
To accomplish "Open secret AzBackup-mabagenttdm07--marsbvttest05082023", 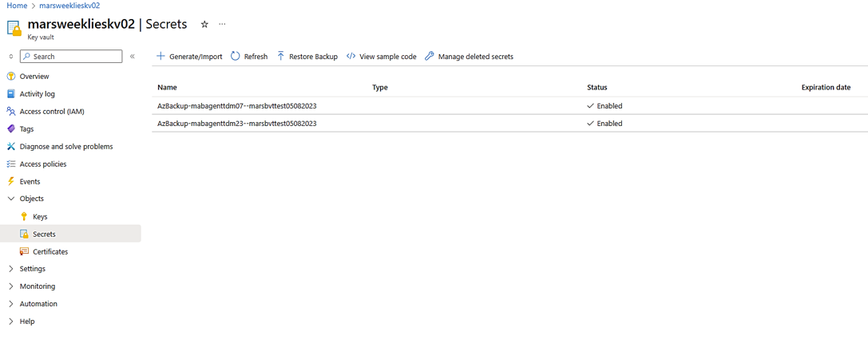I will coord(237,105).
